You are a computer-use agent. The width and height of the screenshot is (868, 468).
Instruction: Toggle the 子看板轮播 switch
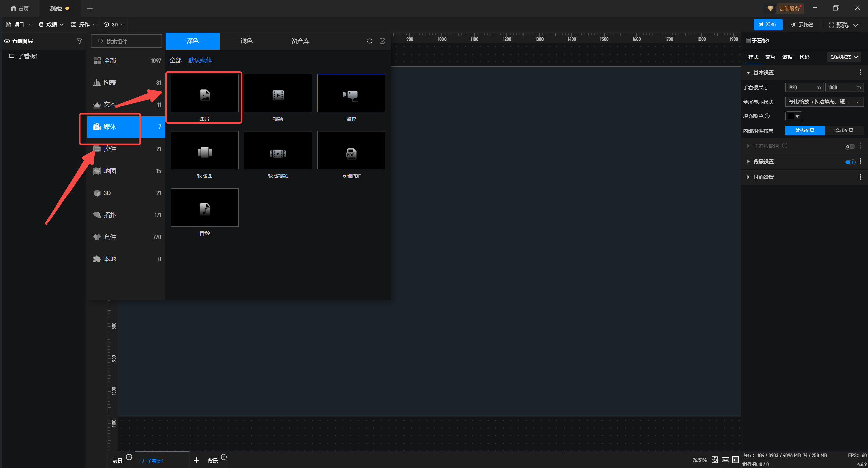pyautogui.click(x=850, y=147)
